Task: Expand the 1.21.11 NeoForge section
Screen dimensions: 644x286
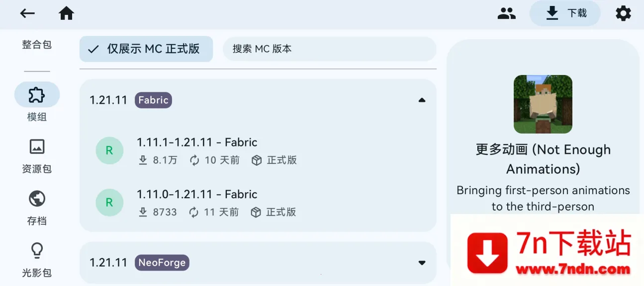Action: 422,263
